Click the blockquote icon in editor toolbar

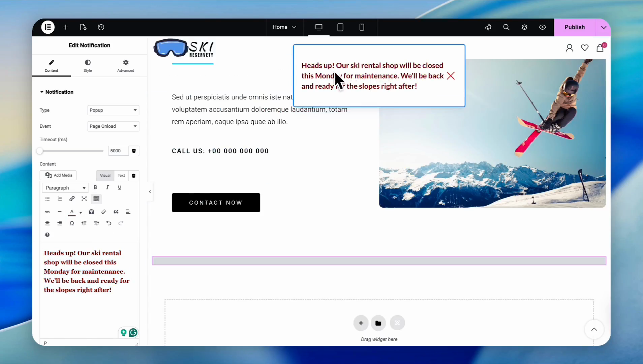[116, 212]
